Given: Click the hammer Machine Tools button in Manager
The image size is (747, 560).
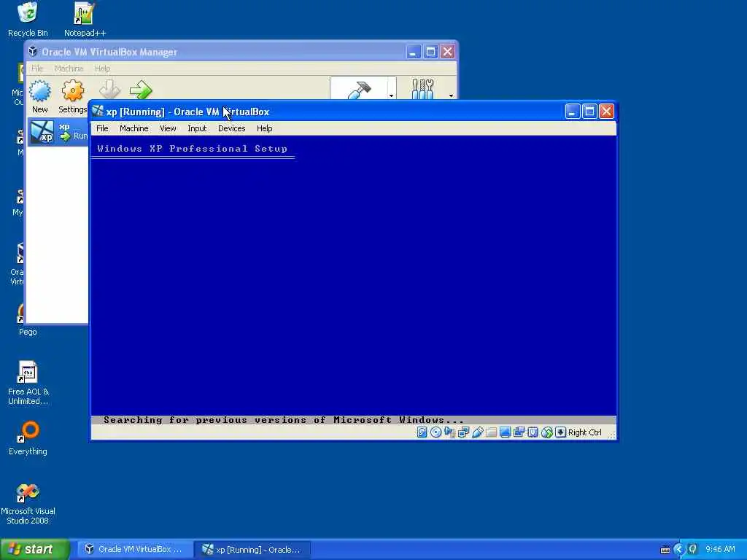Looking at the screenshot, I should pos(359,89).
